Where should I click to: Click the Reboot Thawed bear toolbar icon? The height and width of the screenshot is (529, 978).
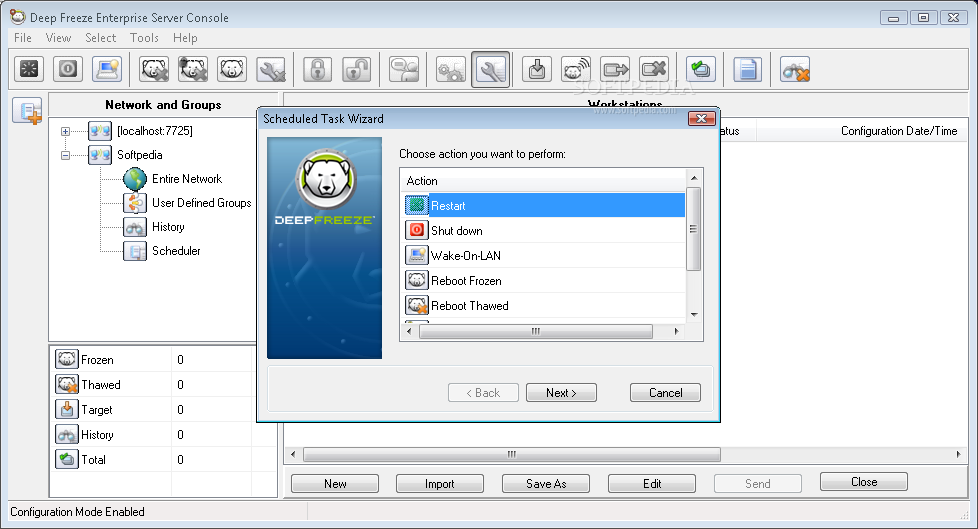pos(154,69)
